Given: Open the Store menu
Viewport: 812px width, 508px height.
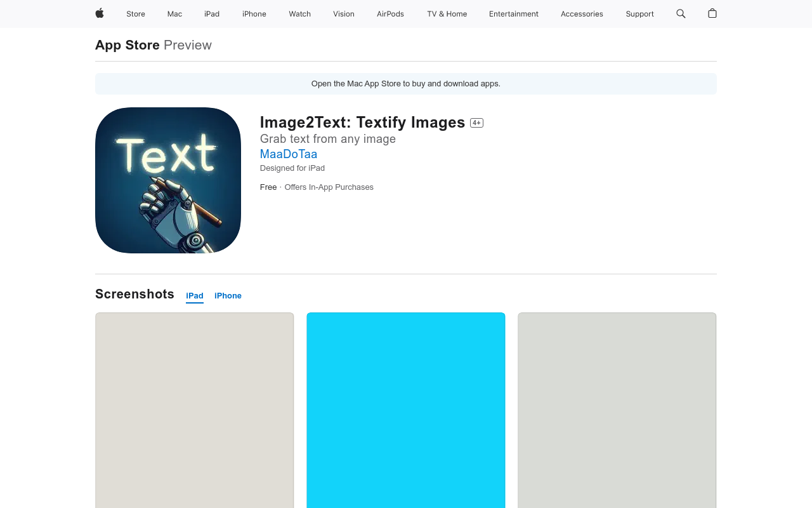Looking at the screenshot, I should point(136,14).
